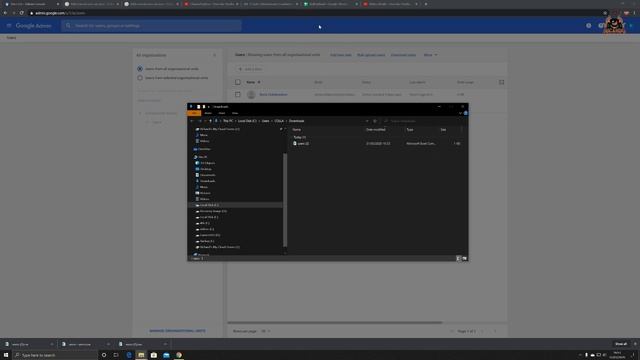Viewport: 640px width, 360px height.
Task: Click the taskbar search box
Action: (56, 355)
